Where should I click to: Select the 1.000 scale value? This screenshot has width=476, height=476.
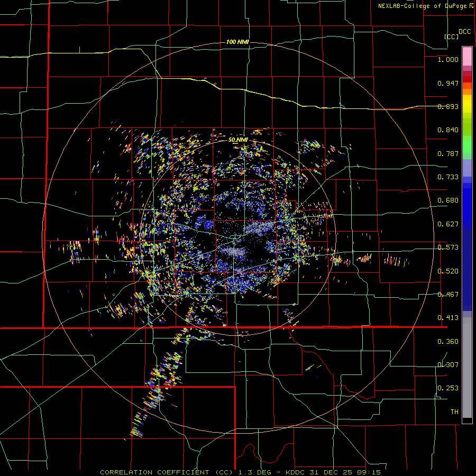coord(448,59)
